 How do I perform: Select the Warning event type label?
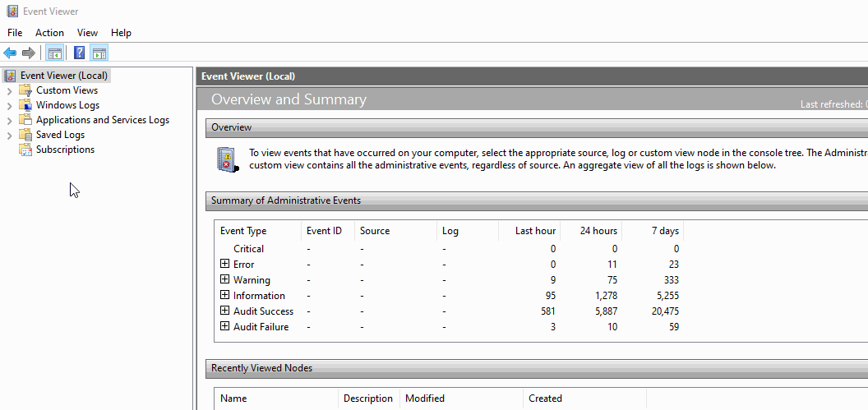point(252,280)
